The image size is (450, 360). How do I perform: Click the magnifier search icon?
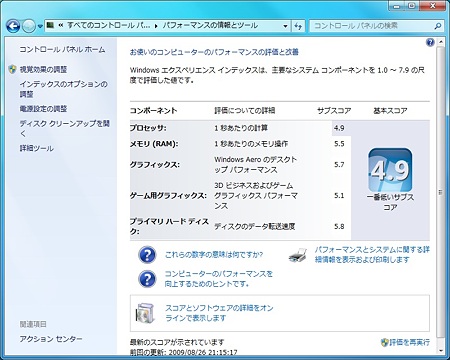tap(438, 26)
